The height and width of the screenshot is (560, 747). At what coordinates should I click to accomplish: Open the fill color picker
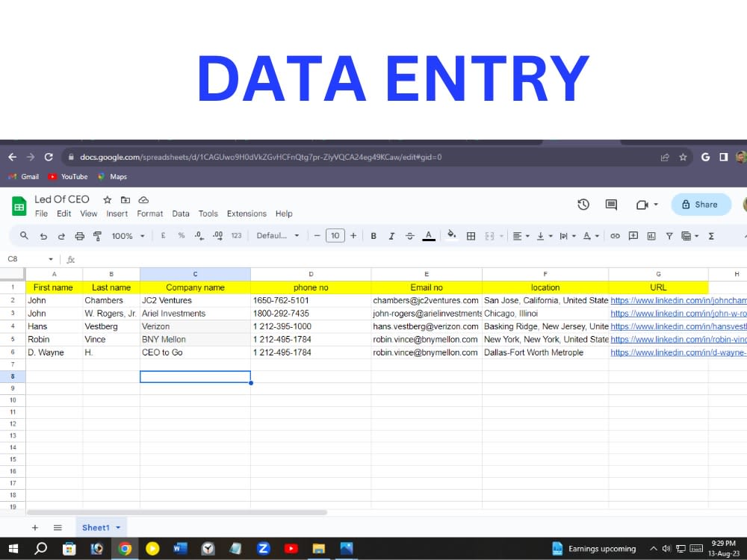452,235
